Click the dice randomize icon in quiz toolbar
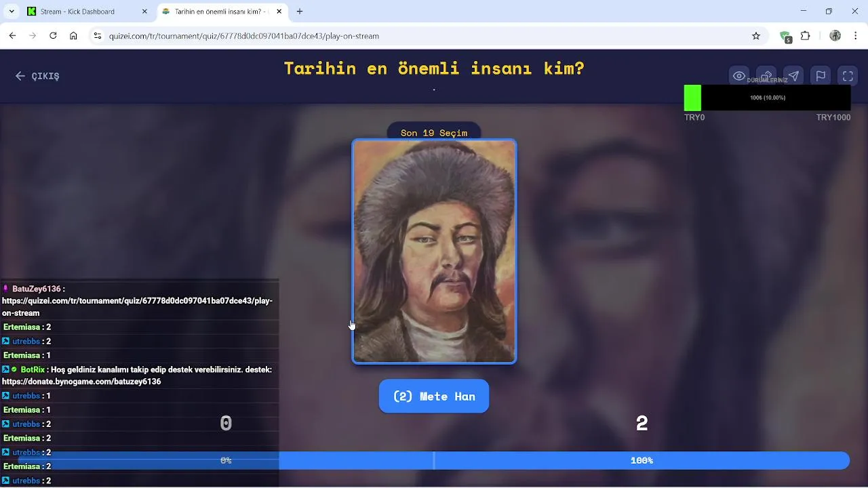 pos(766,76)
